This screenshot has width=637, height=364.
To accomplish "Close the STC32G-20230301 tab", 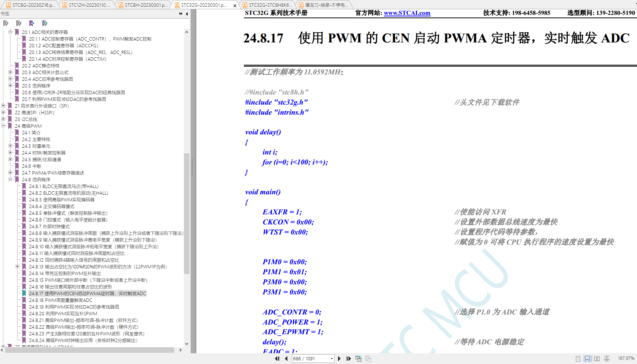I will coord(235,6).
